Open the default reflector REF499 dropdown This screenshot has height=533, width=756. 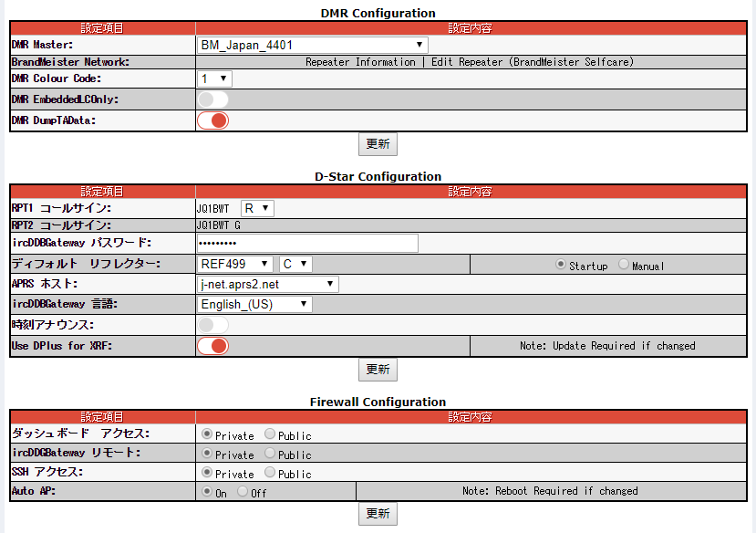(234, 264)
